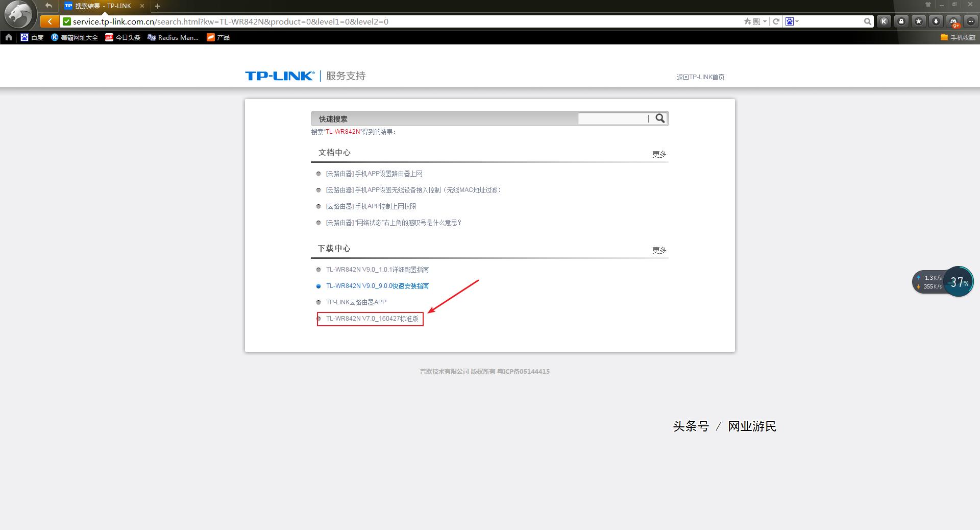Click 更多 link in 下载中心 section
Viewport: 980px width, 530px height.
(x=659, y=250)
